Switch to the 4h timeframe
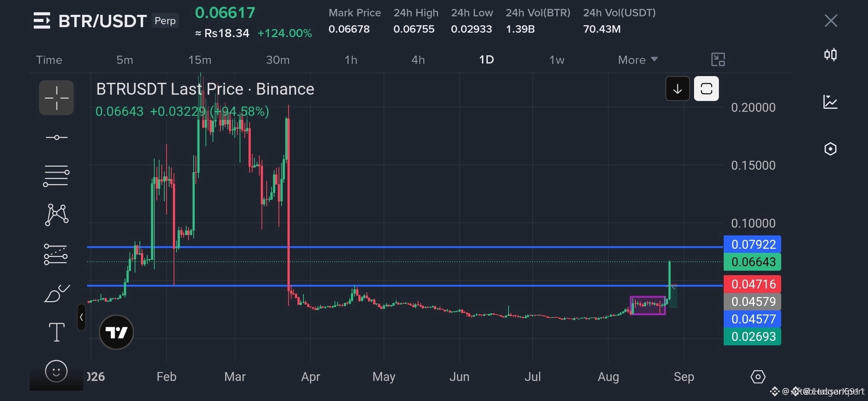868x401 pixels. pyautogui.click(x=418, y=60)
